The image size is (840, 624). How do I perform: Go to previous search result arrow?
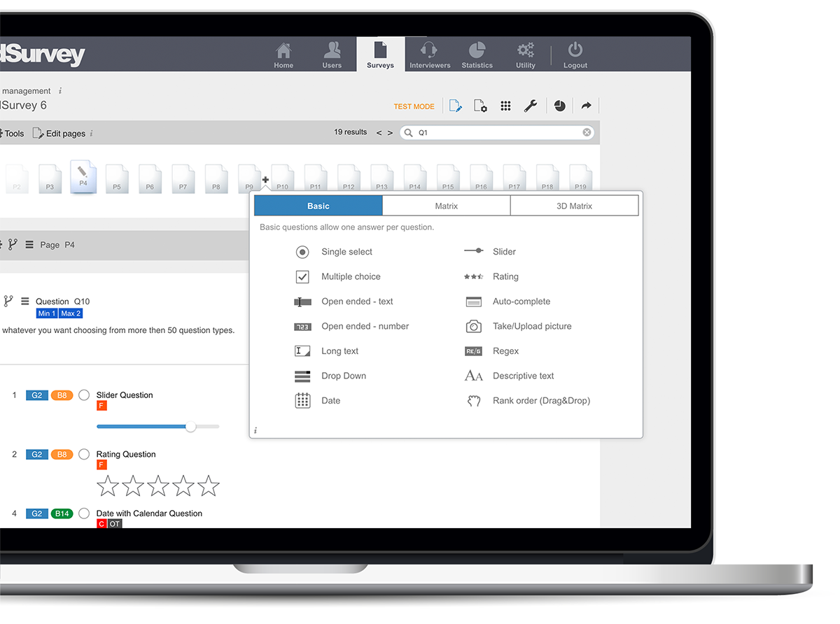[x=379, y=132]
